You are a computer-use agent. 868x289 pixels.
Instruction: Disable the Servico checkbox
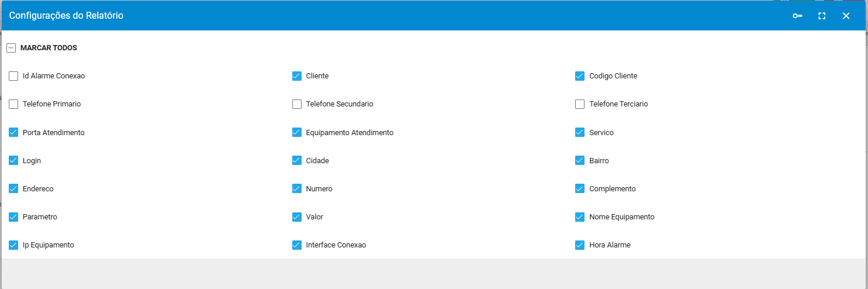[580, 132]
